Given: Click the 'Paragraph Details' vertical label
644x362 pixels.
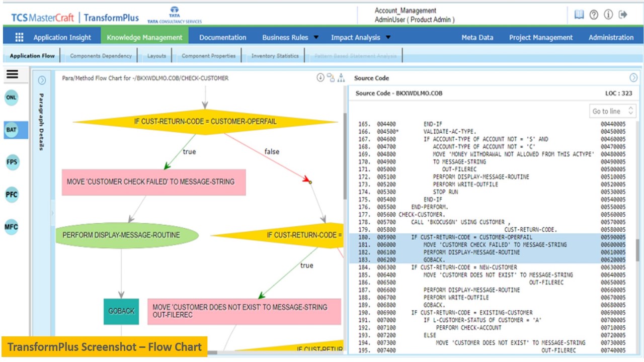Looking at the screenshot, I should coord(42,122).
